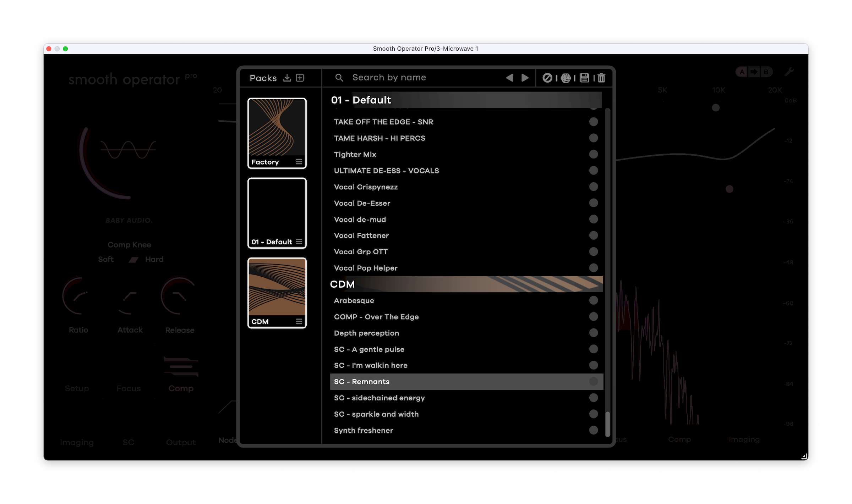Click the import pack download icon
This screenshot has height=504, width=852.
tap(287, 78)
